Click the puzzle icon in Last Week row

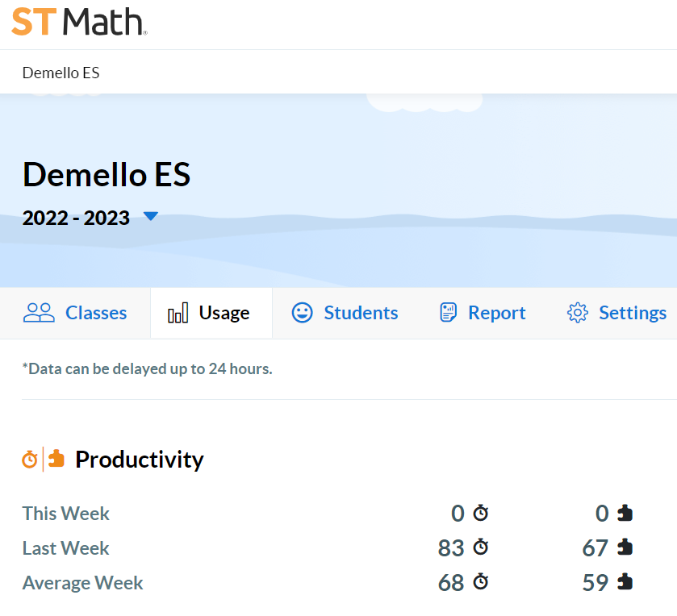(625, 547)
